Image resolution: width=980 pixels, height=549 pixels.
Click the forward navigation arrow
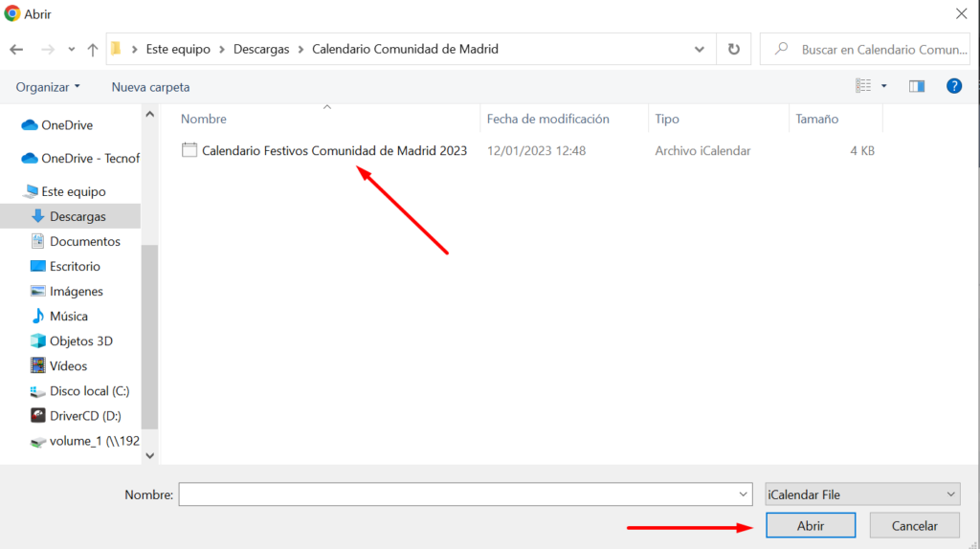coord(48,50)
